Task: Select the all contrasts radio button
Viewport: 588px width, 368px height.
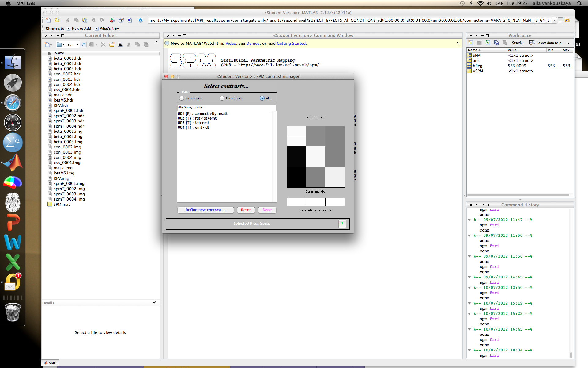Action: [x=262, y=98]
